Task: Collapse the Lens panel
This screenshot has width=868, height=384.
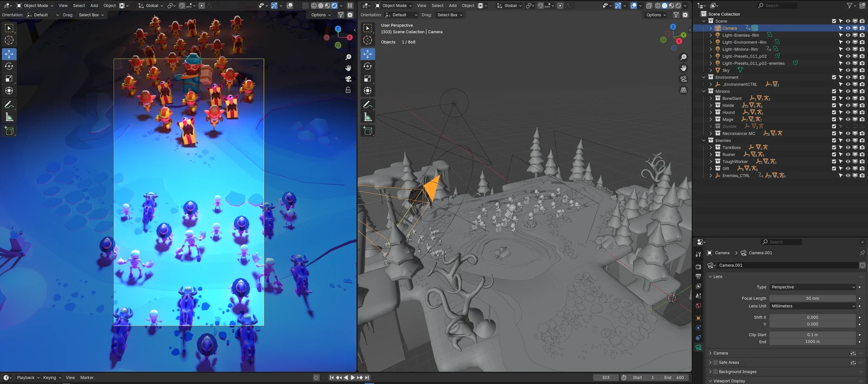Action: coord(711,277)
